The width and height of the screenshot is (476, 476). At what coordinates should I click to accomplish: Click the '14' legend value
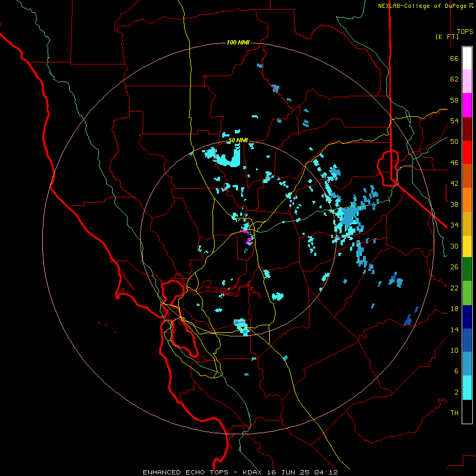(x=454, y=329)
